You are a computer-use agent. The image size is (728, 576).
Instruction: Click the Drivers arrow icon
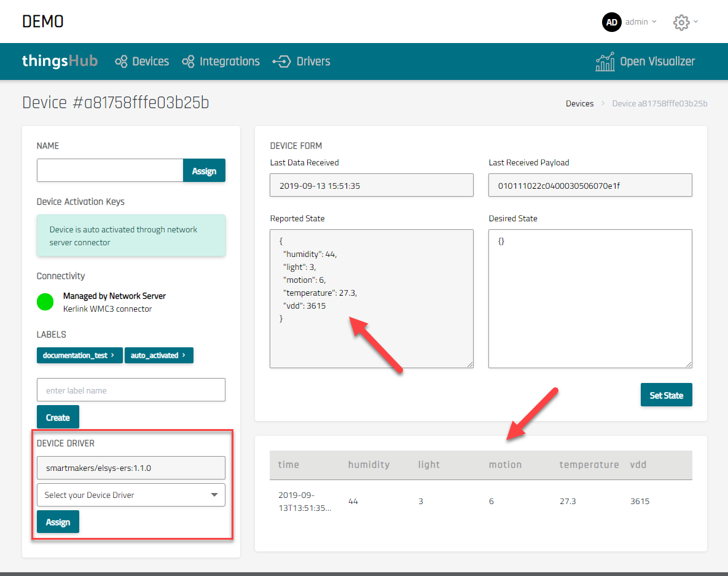281,61
